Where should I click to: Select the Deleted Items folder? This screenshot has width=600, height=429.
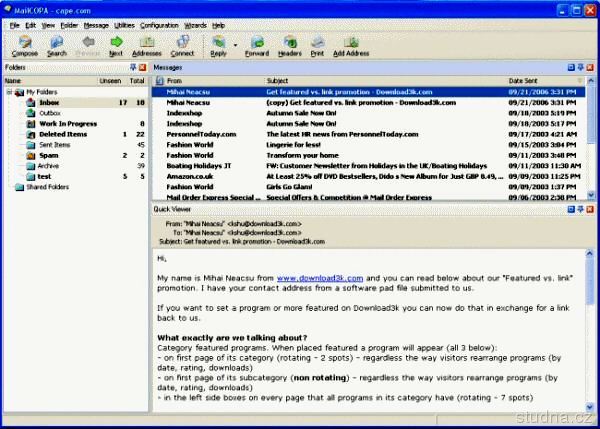coord(63,134)
